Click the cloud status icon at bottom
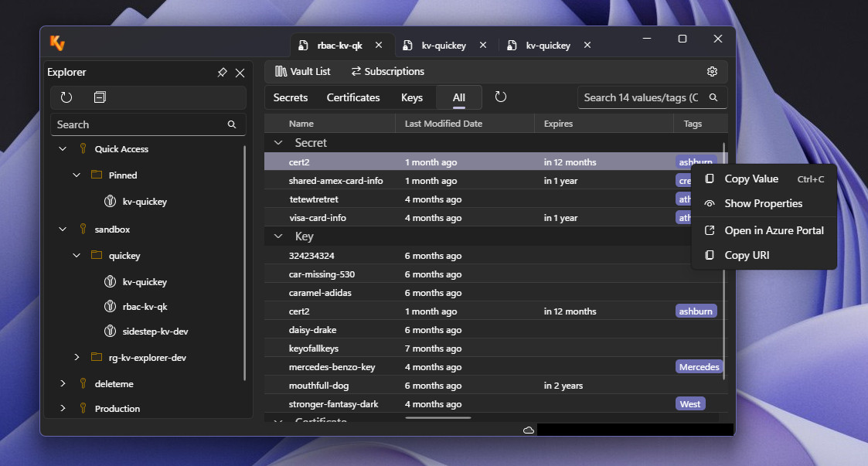 529,430
